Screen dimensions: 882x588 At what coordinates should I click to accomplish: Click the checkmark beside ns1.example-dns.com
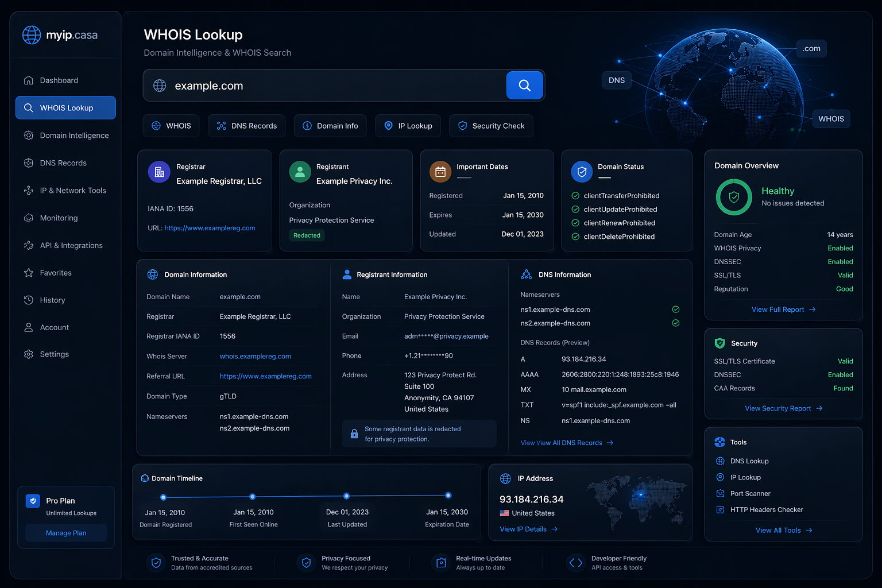coord(676,309)
